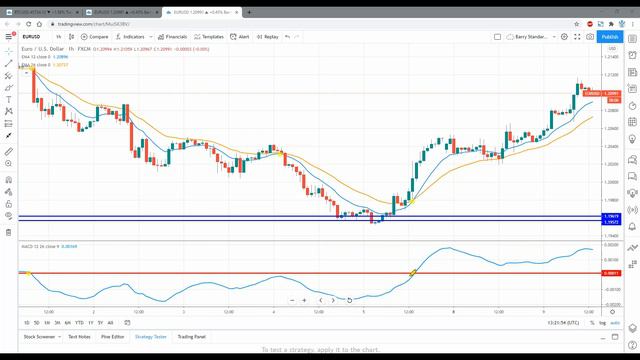The height and width of the screenshot is (360, 640).
Task: Toggle magnet mode in left toolbar
Action: [x=9, y=180]
